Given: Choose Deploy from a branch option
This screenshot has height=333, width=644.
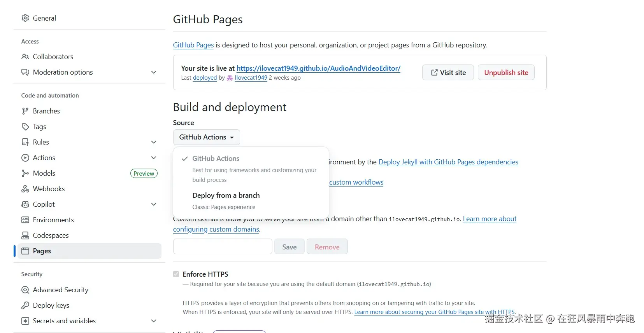Looking at the screenshot, I should [x=251, y=201].
